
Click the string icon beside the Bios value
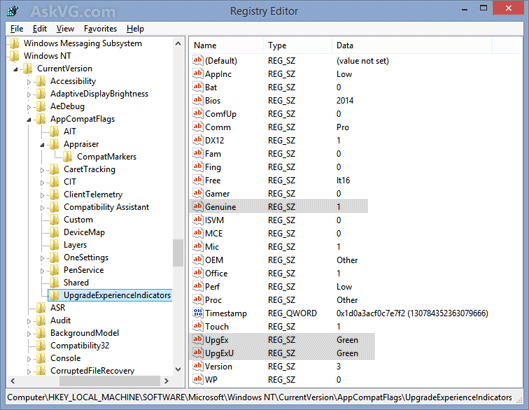tap(198, 100)
